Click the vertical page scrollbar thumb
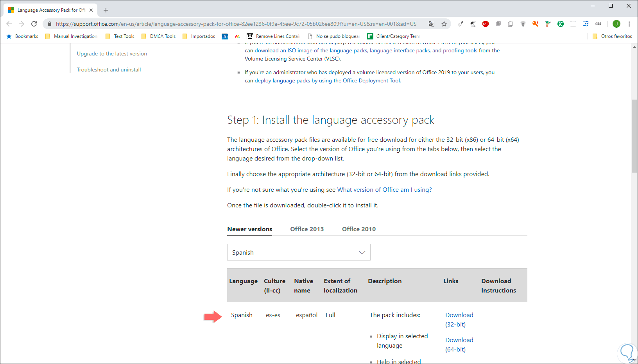Screen dimensions: 638x364 click(634, 136)
